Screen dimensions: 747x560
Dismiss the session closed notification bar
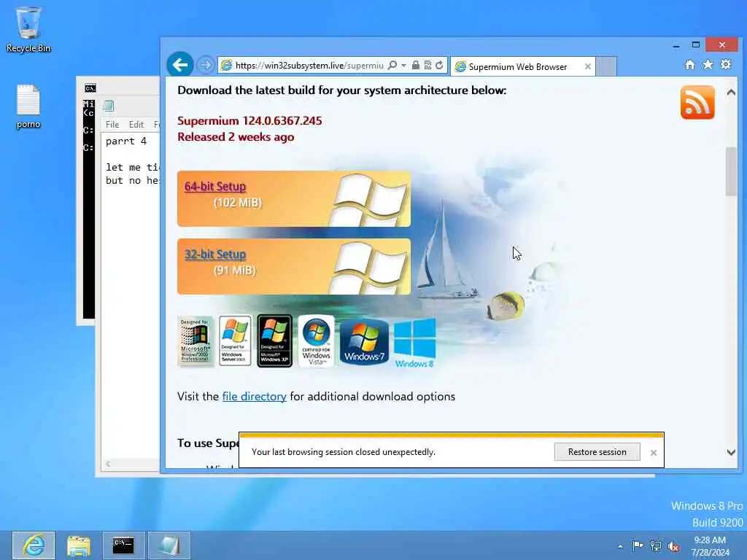(654, 452)
